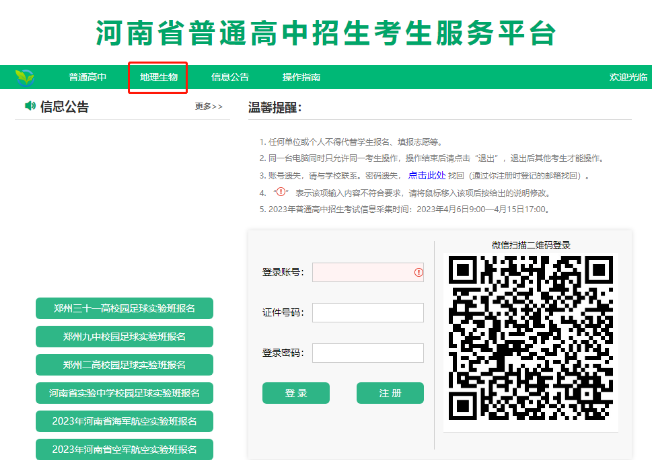
Task: Open 2023年河南省空军航空实验班报名
Action: (x=124, y=449)
